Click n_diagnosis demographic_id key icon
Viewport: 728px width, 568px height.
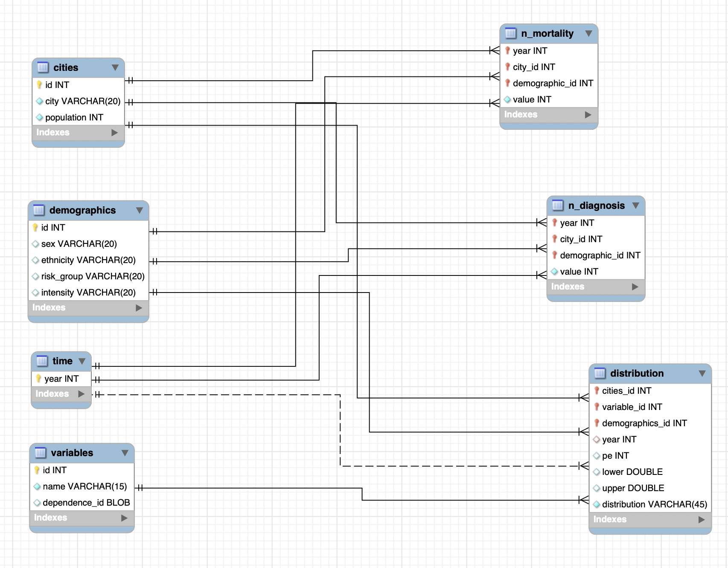[x=554, y=255]
